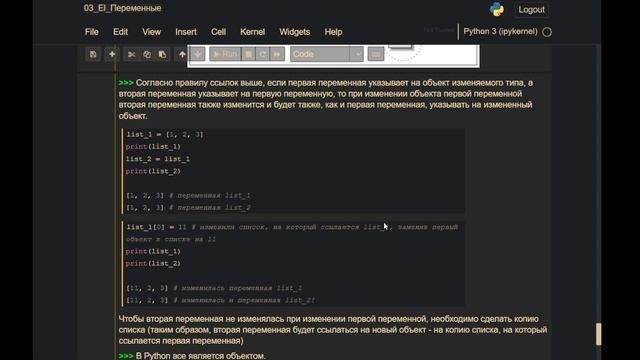Save the notebook with the floppy icon

[x=93, y=54]
